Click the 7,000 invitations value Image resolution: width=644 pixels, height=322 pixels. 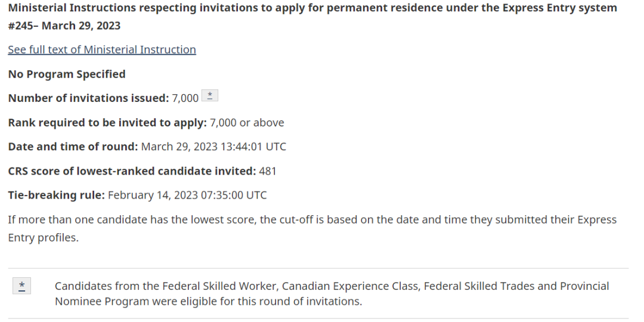pyautogui.click(x=185, y=98)
